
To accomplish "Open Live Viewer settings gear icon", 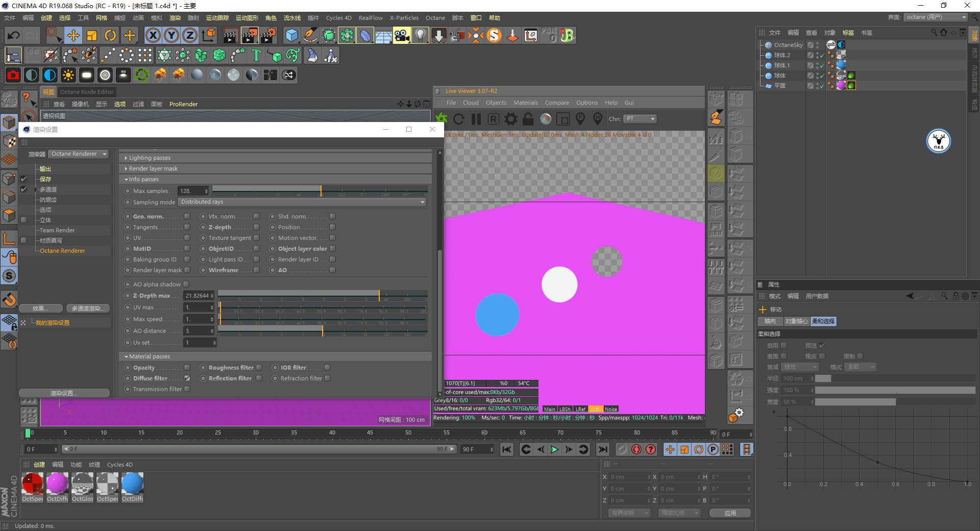I will (511, 119).
